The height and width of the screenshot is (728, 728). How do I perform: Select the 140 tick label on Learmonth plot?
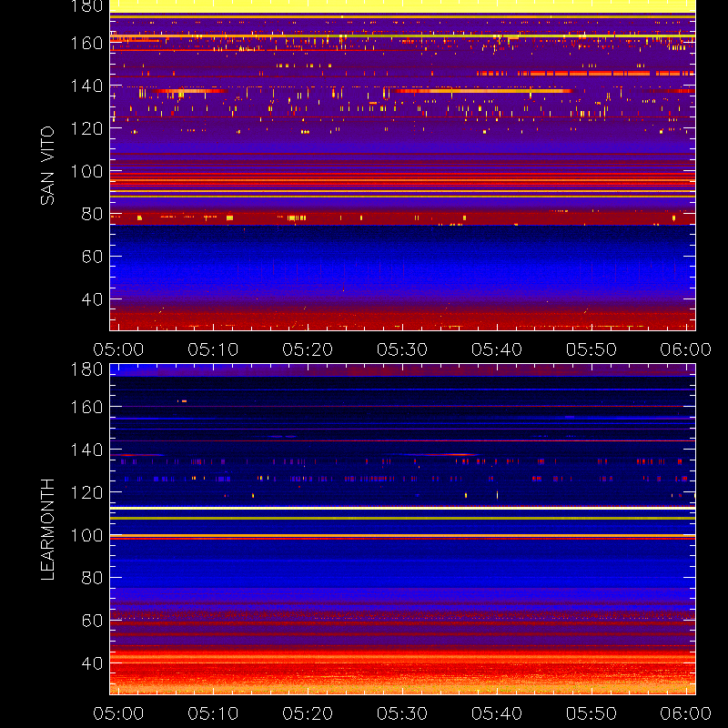[86, 450]
